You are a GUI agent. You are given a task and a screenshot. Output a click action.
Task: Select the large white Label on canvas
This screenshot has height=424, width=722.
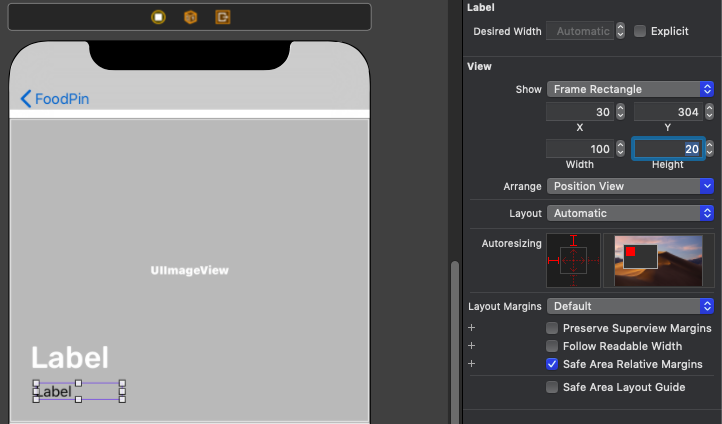70,358
